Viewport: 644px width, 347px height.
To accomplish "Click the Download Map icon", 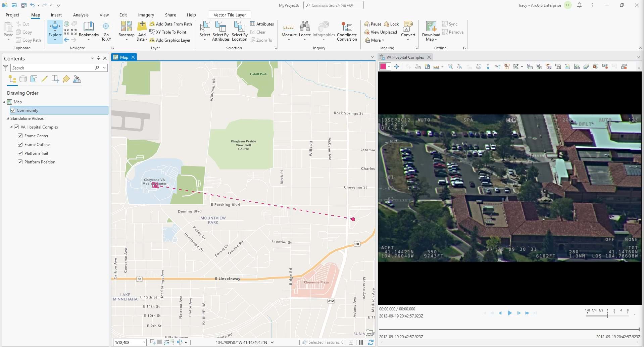I will [431, 26].
